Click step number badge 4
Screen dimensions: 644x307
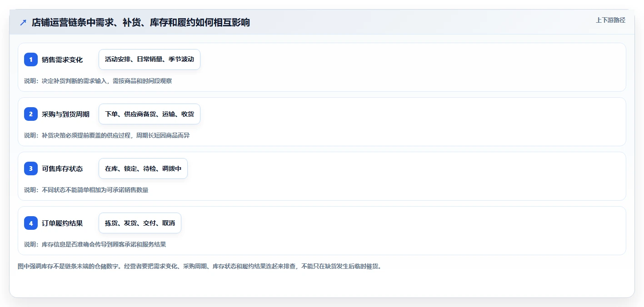click(31, 223)
